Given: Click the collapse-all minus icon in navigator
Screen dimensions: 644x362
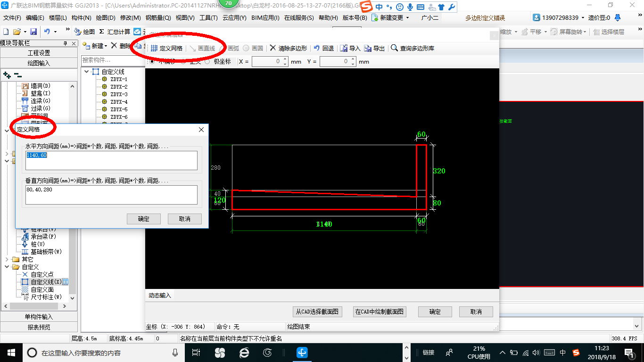Looking at the screenshot, I should coord(17,75).
